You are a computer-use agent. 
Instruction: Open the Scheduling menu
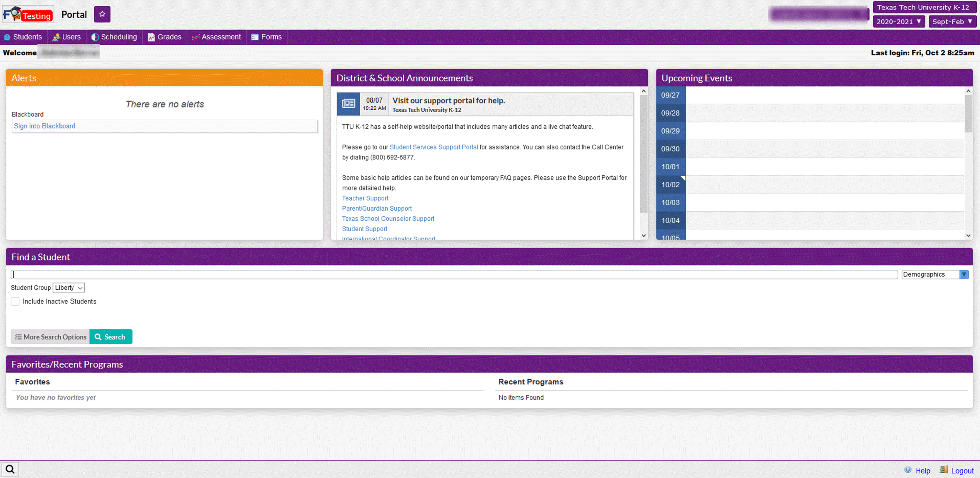point(114,37)
